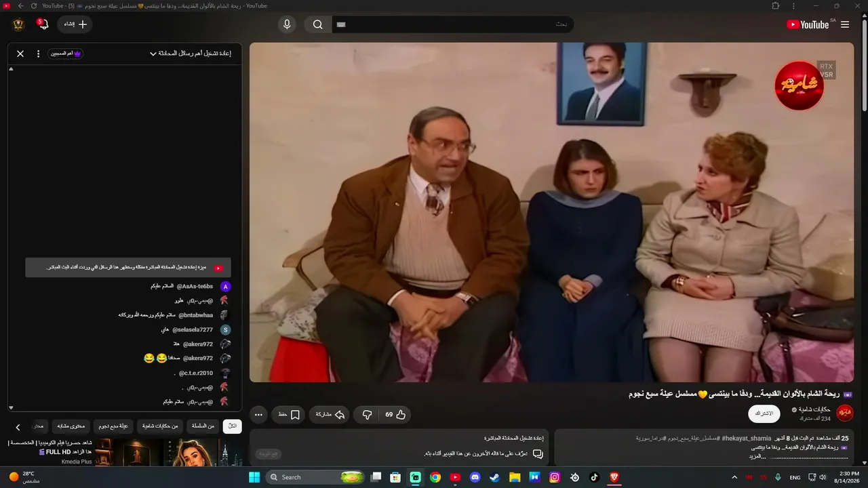This screenshot has height=488, width=868.
Task: Open the #hekayat_shamia hashtag
Action: click(x=747, y=439)
